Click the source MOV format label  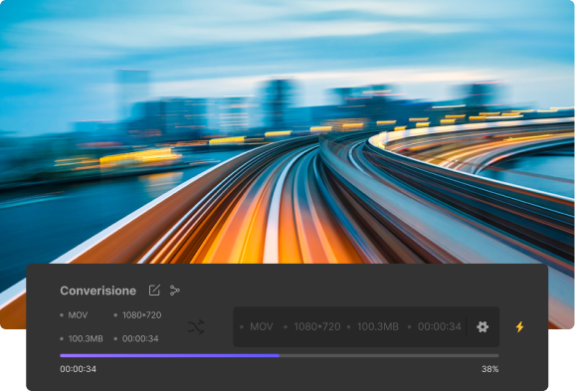(x=78, y=315)
